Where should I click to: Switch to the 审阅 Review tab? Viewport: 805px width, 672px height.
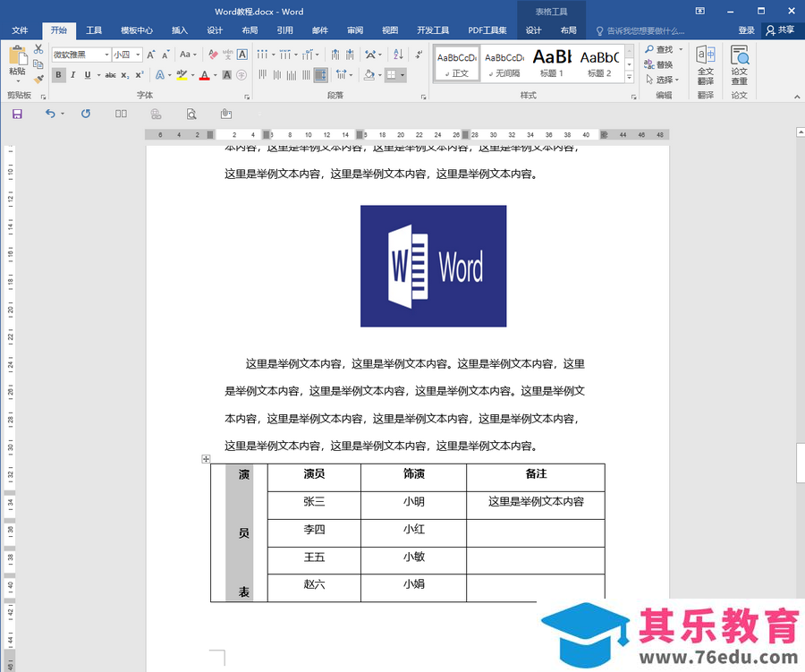tap(355, 30)
